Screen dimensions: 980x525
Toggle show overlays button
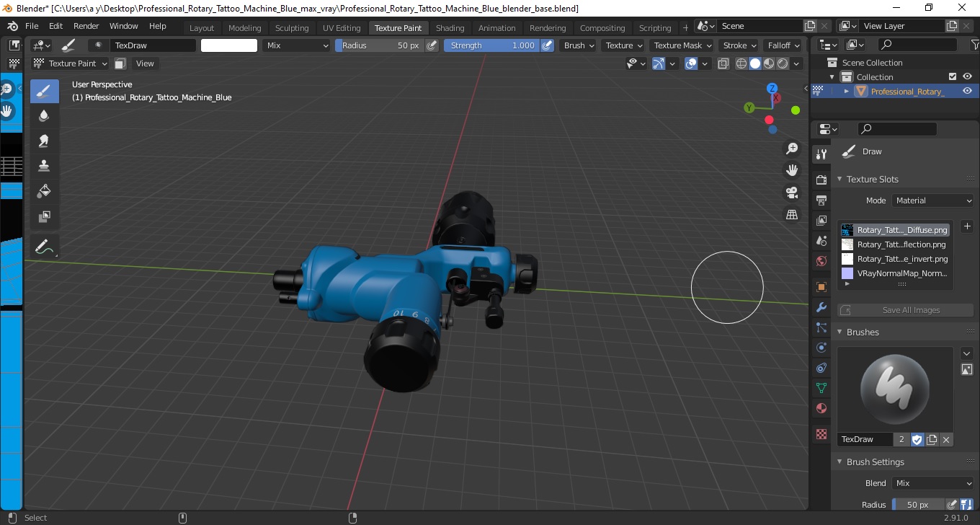point(691,63)
